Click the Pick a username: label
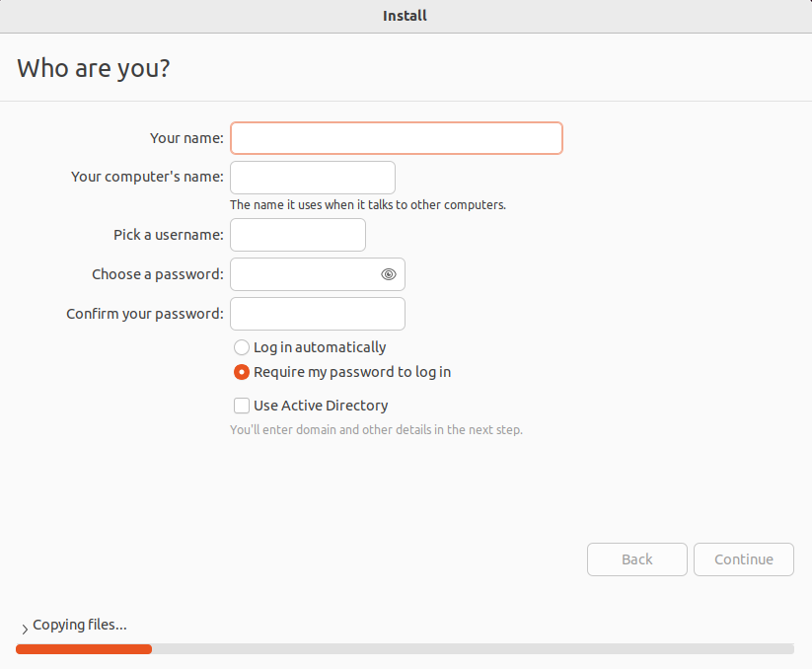 pyautogui.click(x=169, y=235)
